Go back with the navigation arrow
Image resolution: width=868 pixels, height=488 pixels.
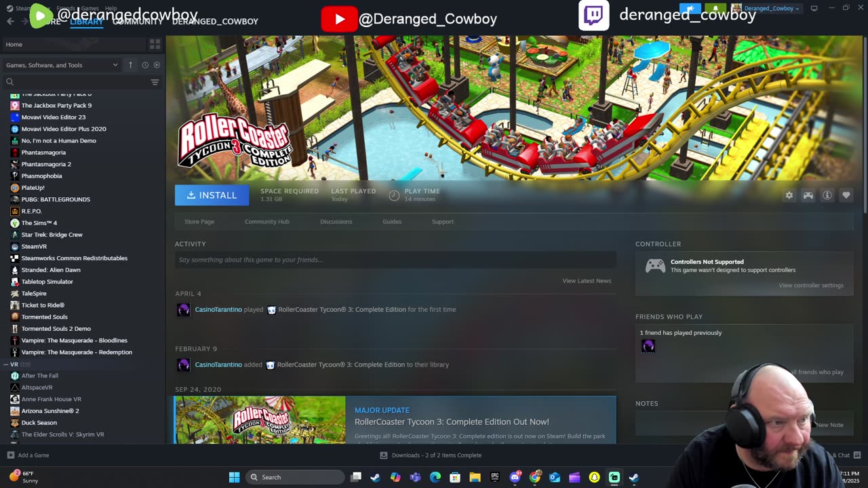10,21
